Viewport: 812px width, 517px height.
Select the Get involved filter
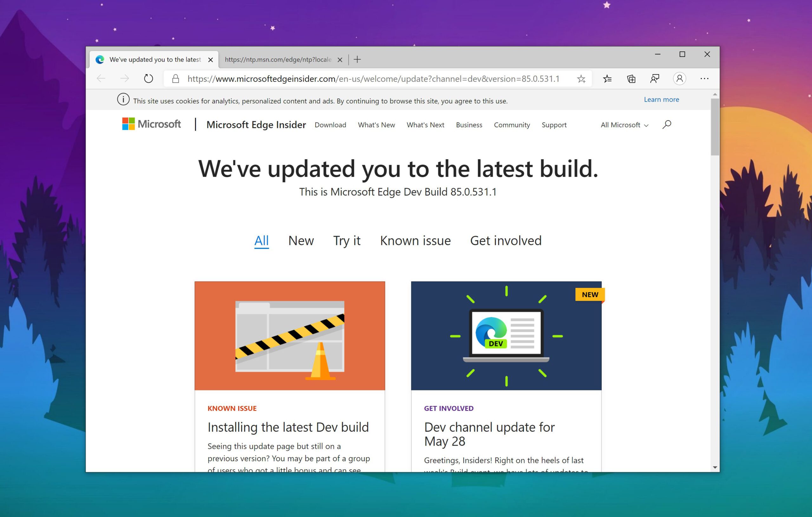click(x=506, y=241)
